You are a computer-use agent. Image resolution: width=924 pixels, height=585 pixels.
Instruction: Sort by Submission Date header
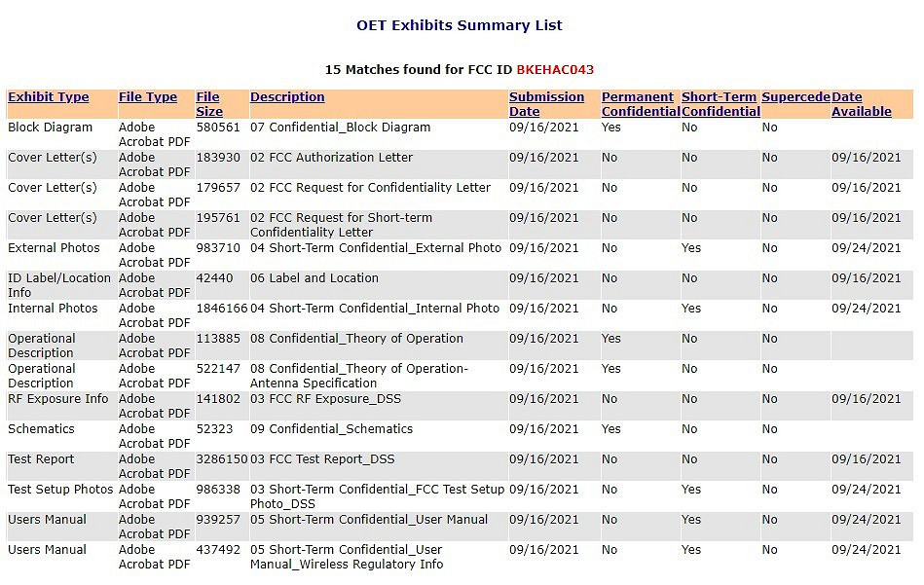[x=546, y=104]
